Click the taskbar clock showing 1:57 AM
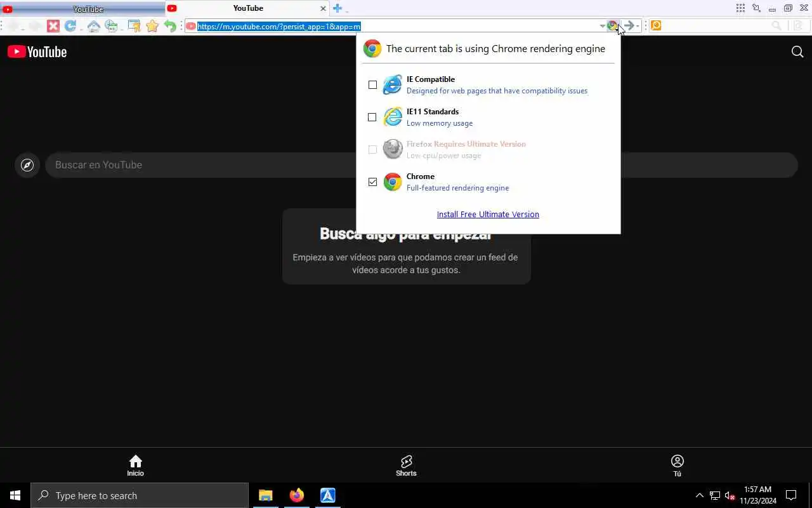Screen dimensions: 812x508 757,495
